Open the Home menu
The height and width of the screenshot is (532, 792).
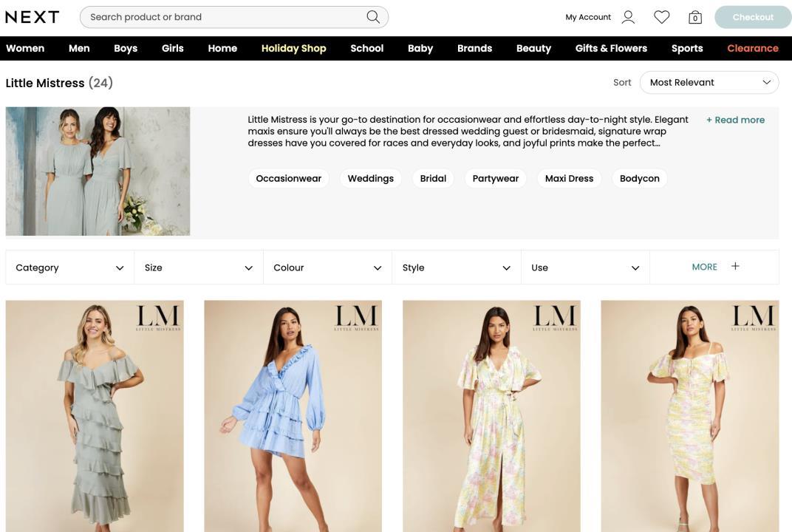[x=223, y=49]
